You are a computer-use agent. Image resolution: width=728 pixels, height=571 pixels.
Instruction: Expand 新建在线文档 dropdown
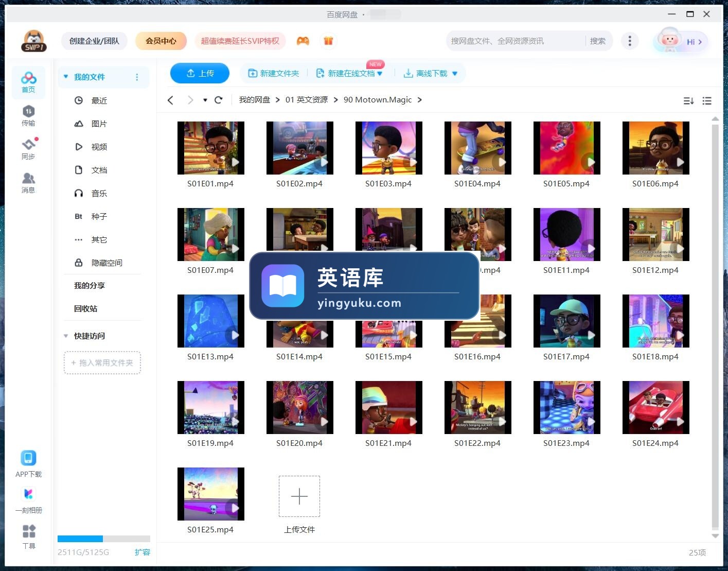point(380,74)
